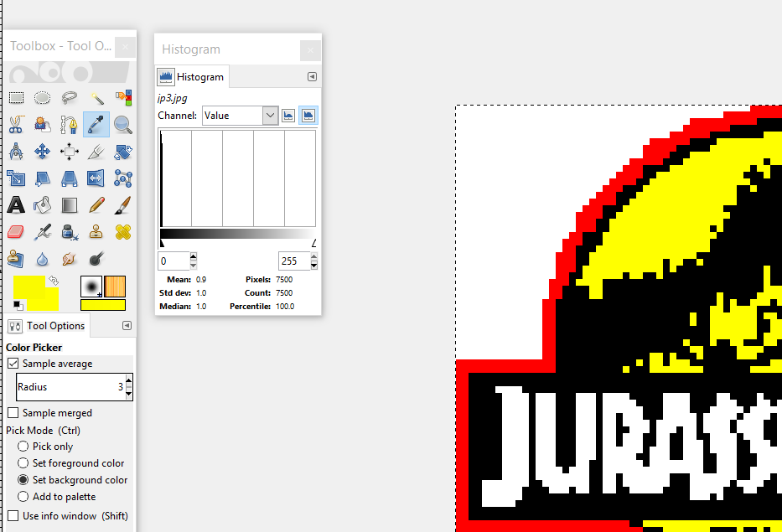Open the yellow foreground color swatch
Image resolution: width=782 pixels, height=532 pixels.
point(29,287)
